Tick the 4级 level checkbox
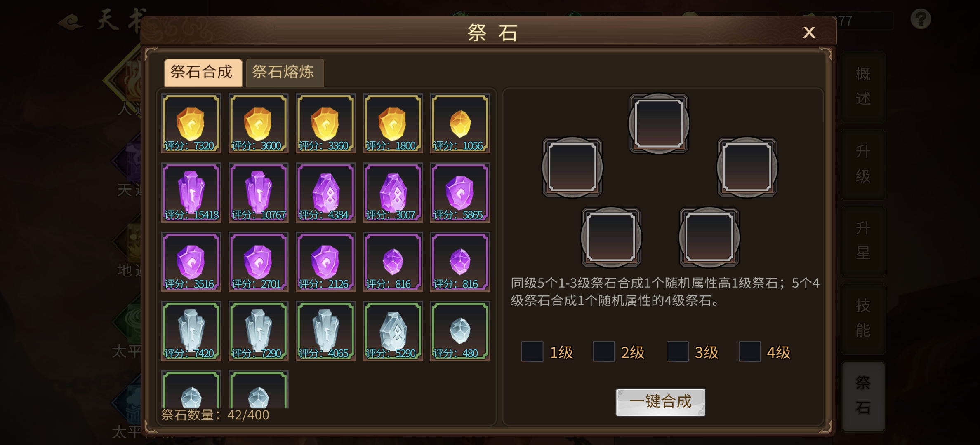This screenshot has height=445, width=980. (749, 351)
